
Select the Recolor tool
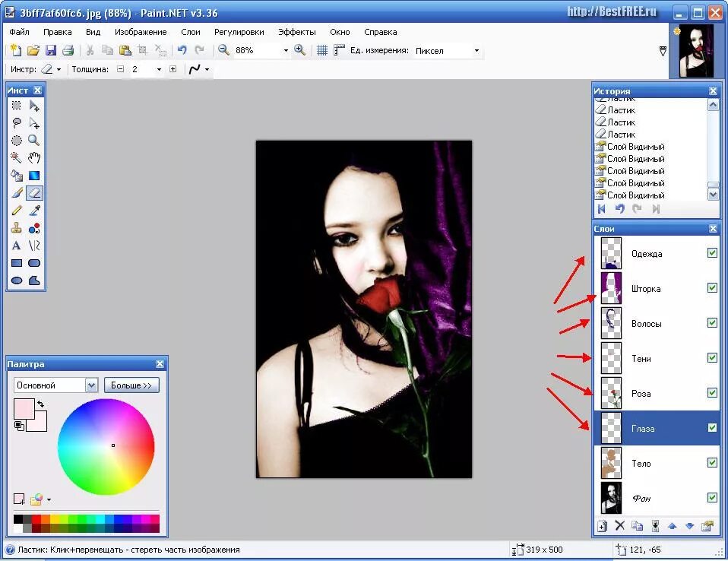coord(34,228)
